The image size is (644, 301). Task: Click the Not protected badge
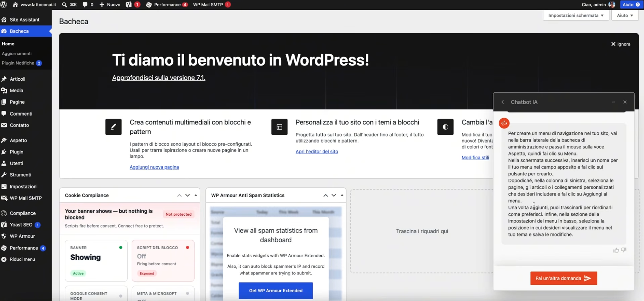coord(178,214)
